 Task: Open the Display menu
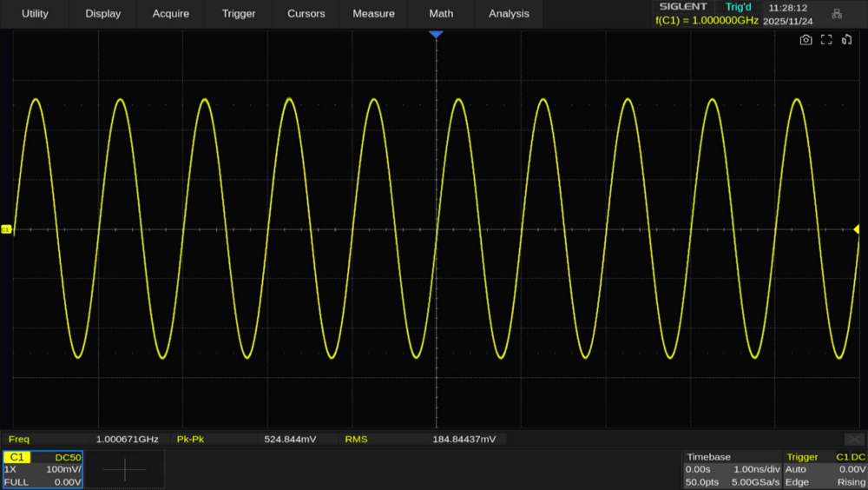click(x=103, y=14)
